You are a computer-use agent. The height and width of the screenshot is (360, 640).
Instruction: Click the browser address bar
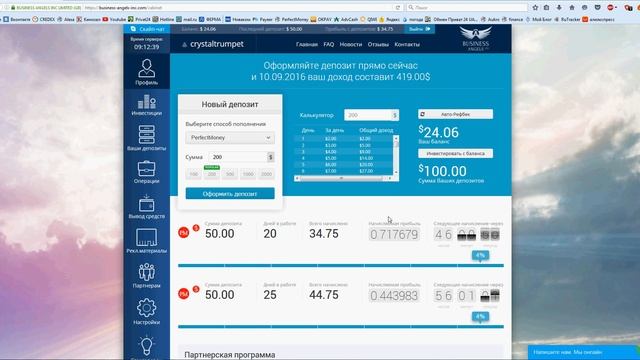pos(237,7)
